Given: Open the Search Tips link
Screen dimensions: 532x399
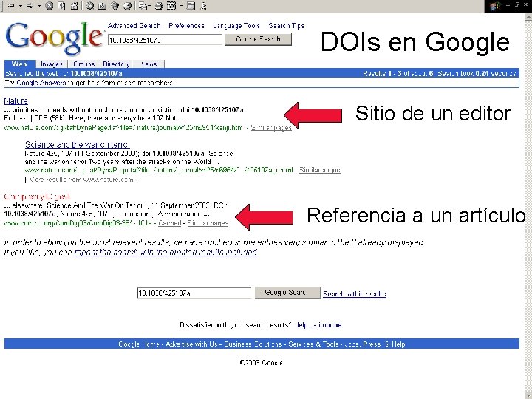Looking at the screenshot, I should tap(287, 26).
